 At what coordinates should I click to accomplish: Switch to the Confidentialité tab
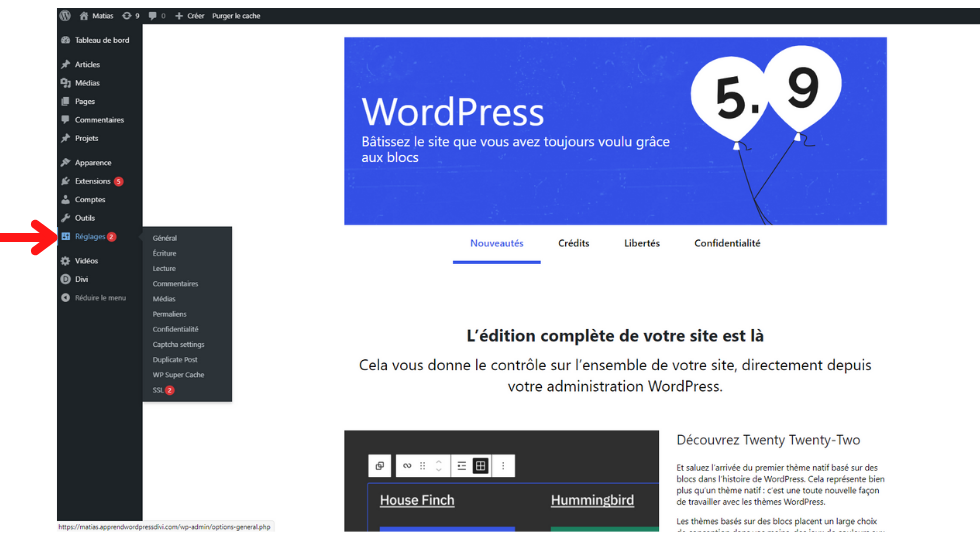click(x=727, y=243)
